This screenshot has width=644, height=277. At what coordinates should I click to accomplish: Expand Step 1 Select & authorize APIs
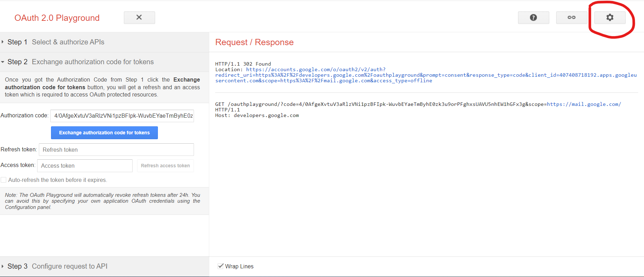(104, 42)
